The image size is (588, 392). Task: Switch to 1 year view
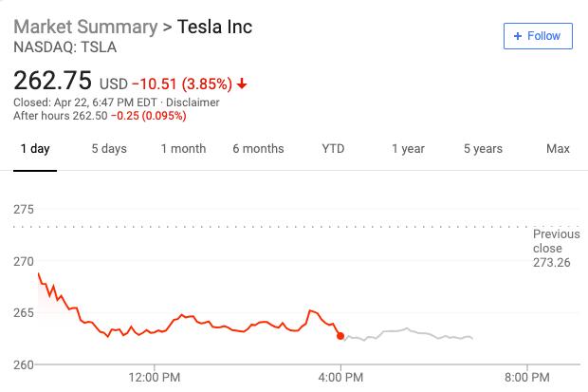tap(408, 149)
